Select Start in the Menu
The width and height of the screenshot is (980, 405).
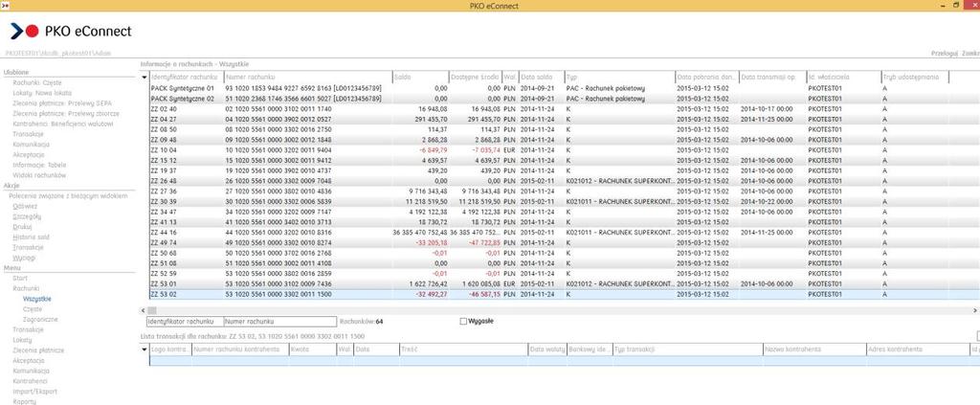(20, 278)
